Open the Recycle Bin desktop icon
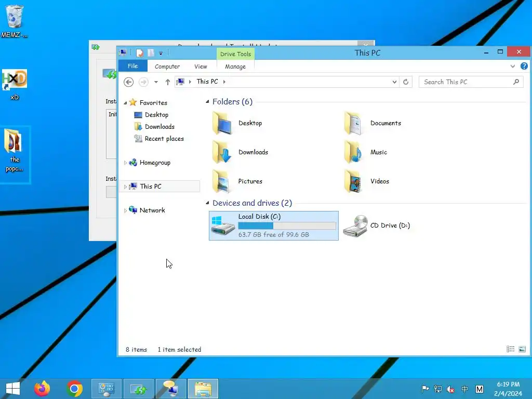Viewport: 532px width, 399px height. pyautogui.click(x=14, y=21)
